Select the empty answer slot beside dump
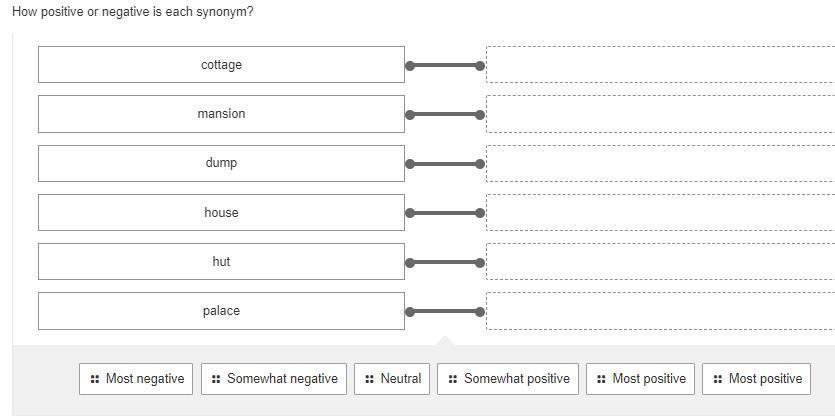This screenshot has height=420, width=835. [x=660, y=163]
